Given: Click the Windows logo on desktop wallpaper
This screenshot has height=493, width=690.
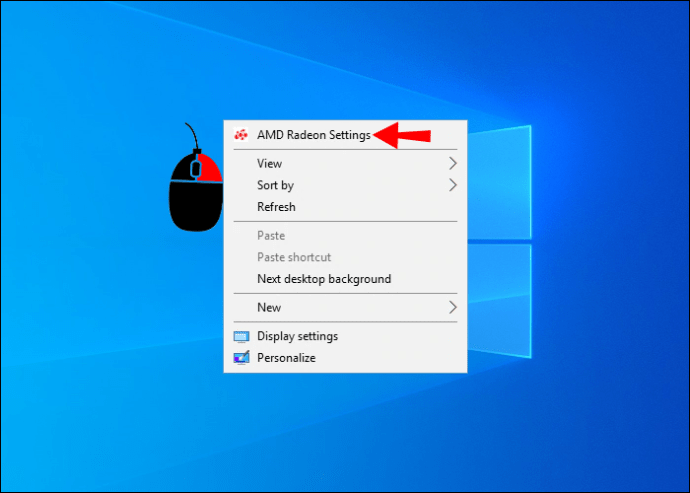Looking at the screenshot, I should pos(499,241).
